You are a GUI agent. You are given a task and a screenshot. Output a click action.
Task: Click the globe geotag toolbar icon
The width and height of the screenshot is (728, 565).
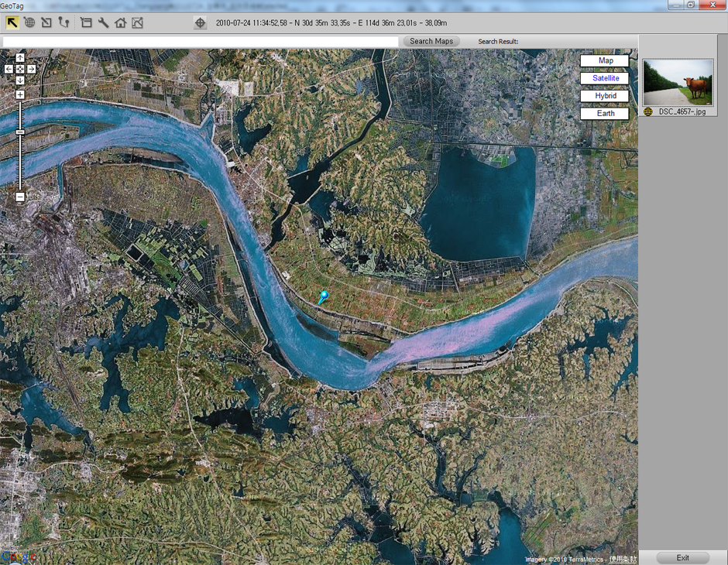(x=29, y=22)
